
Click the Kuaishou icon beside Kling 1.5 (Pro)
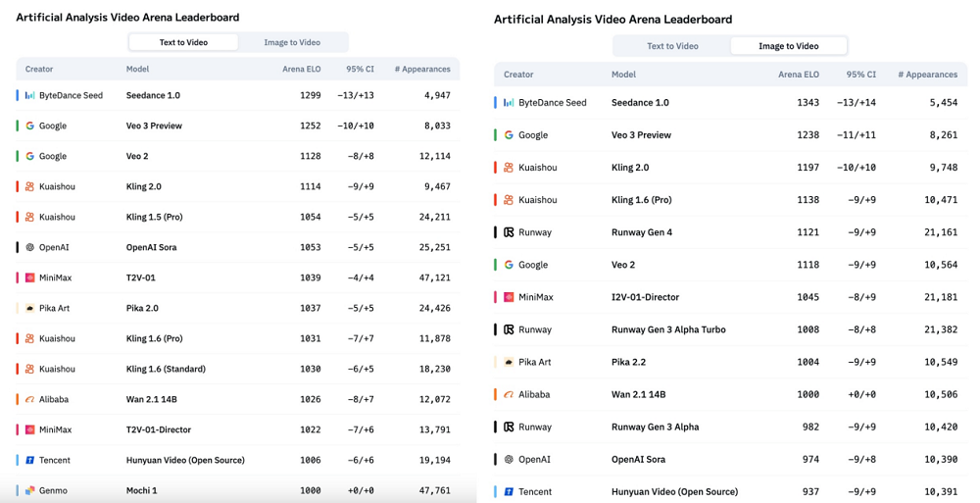(30, 217)
